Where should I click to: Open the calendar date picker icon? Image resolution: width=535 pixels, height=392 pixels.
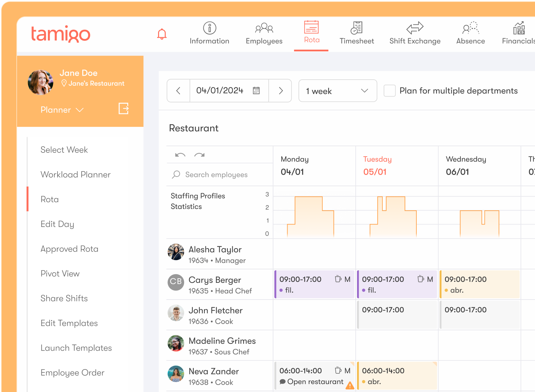[x=256, y=91]
